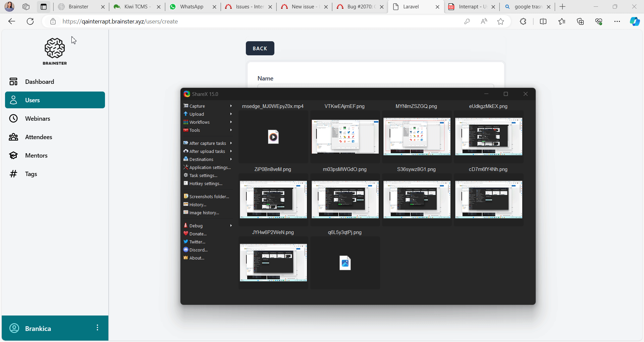644x342 pixels.
Task: Select the msedge_MJ0WEpyZ0x.mp4 video thumbnail
Action: coord(273,137)
